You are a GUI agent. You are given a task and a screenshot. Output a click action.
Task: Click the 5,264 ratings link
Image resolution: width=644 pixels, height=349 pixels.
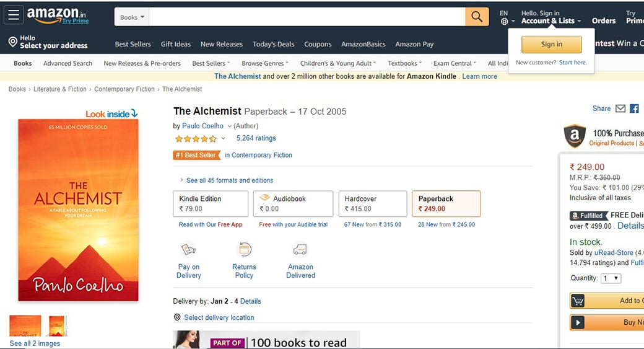tap(256, 138)
